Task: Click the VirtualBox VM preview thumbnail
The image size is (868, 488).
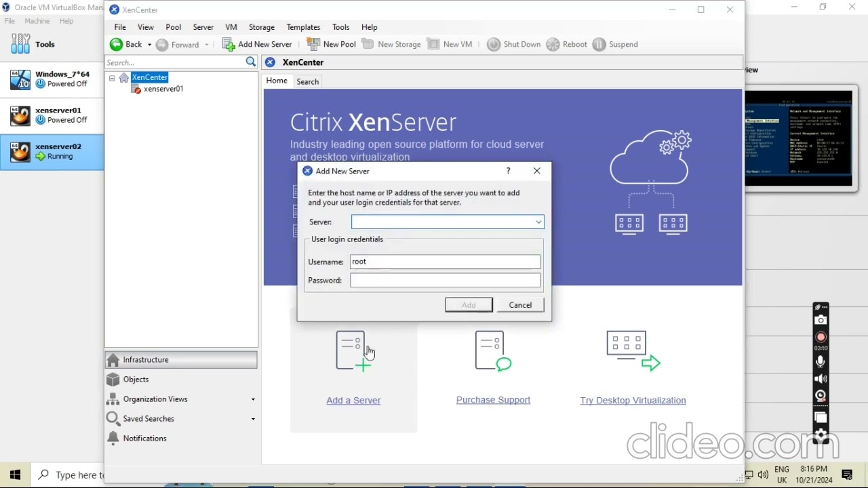Action: (x=799, y=139)
